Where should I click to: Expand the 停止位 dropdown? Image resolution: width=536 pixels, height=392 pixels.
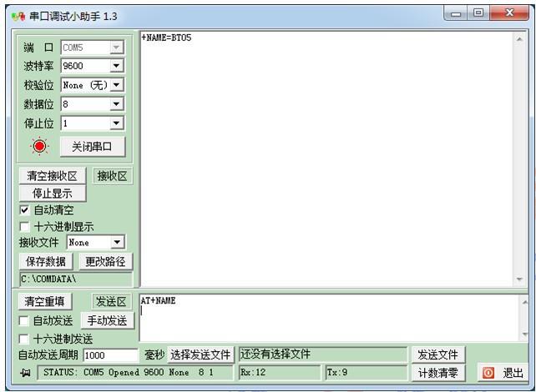click(117, 123)
